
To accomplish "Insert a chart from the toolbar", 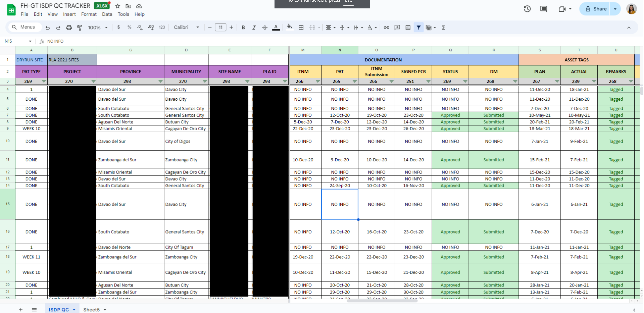I will pyautogui.click(x=408, y=28).
